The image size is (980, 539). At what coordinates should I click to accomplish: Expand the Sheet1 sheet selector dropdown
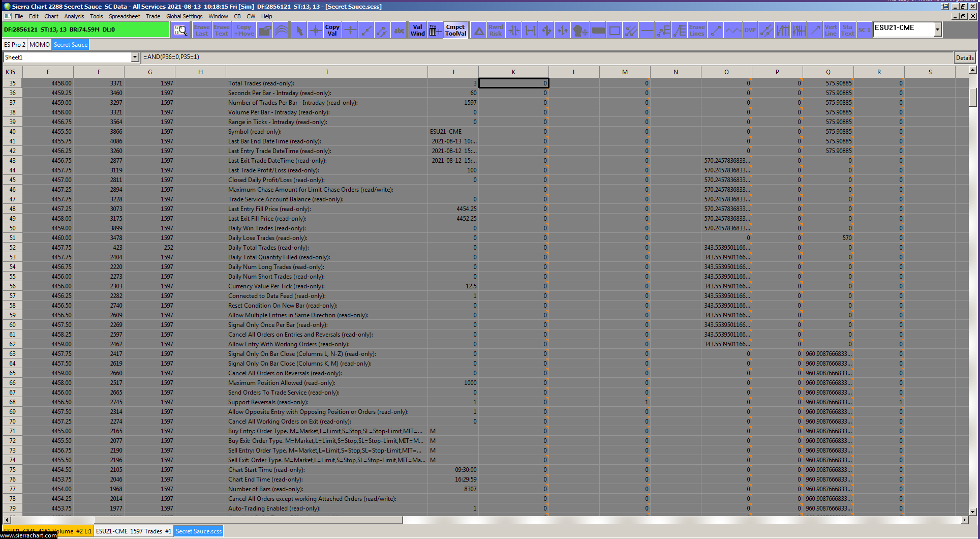(x=135, y=57)
